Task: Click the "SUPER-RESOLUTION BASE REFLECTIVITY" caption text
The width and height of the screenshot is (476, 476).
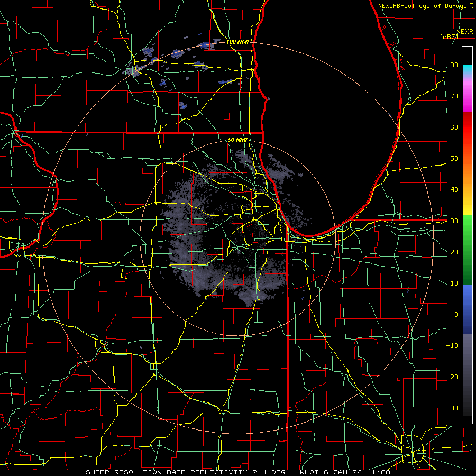Action: pos(167,472)
